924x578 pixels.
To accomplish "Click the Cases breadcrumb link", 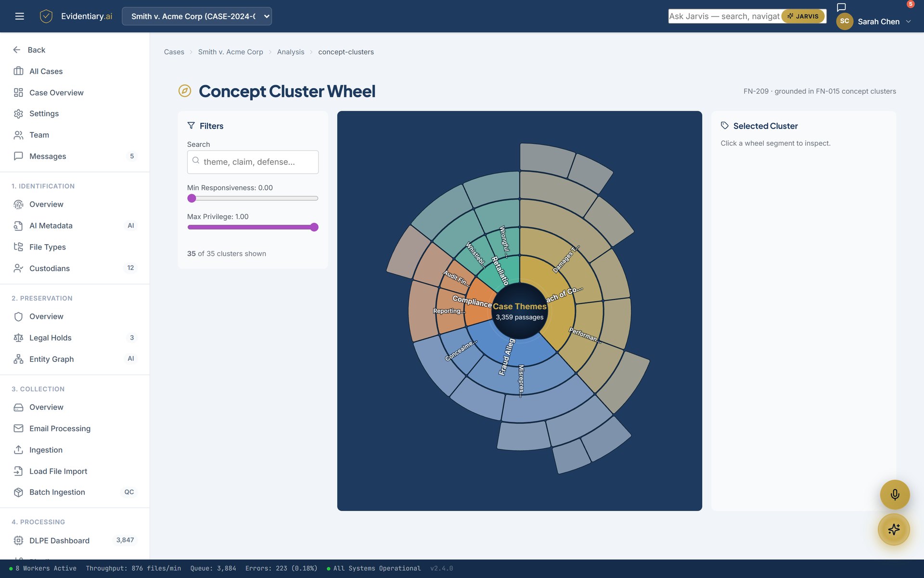I will tap(174, 52).
